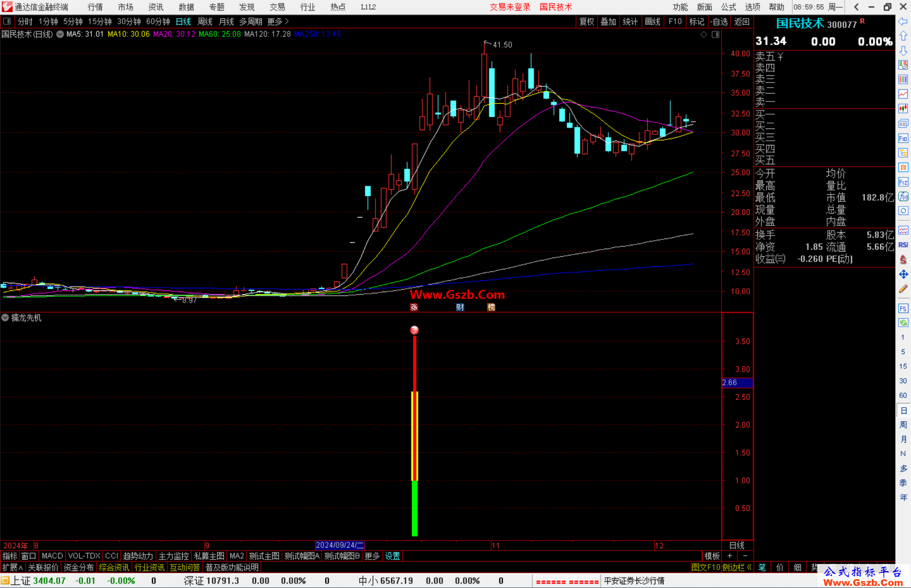Switch to 60-minute period in the right sidebar
911x588 pixels.
(903, 395)
